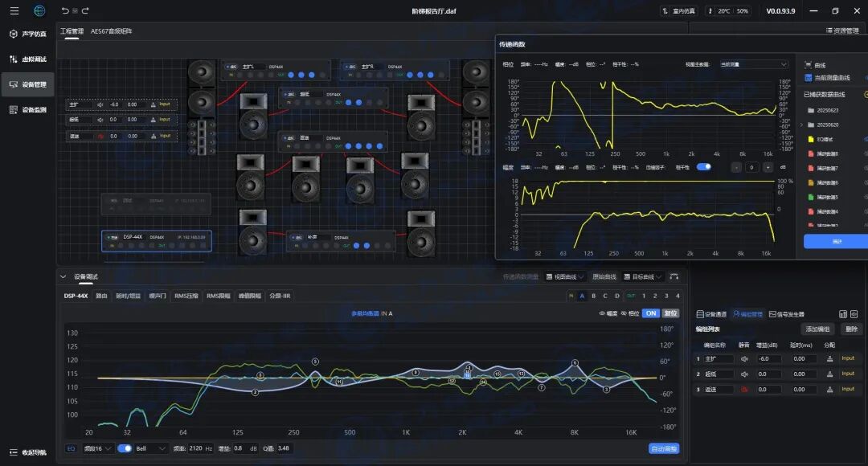Open 目标曲线 dropdown
The height and width of the screenshot is (466, 868).
(643, 276)
